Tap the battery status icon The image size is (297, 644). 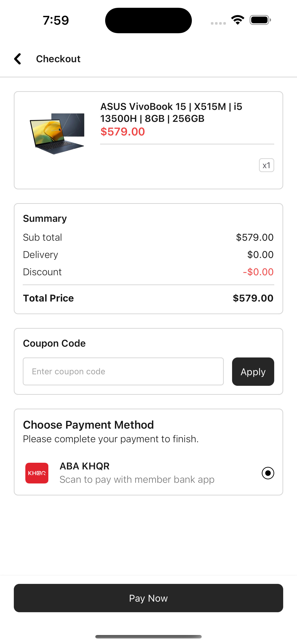(260, 20)
